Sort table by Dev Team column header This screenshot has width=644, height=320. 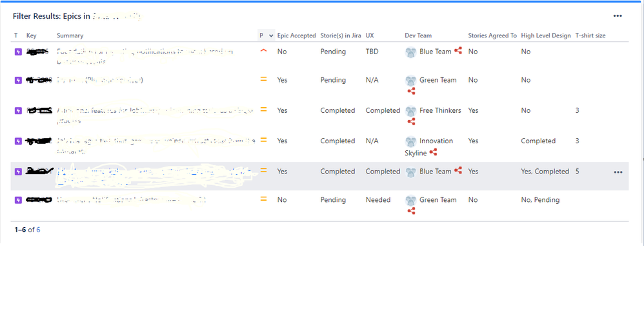click(x=418, y=35)
